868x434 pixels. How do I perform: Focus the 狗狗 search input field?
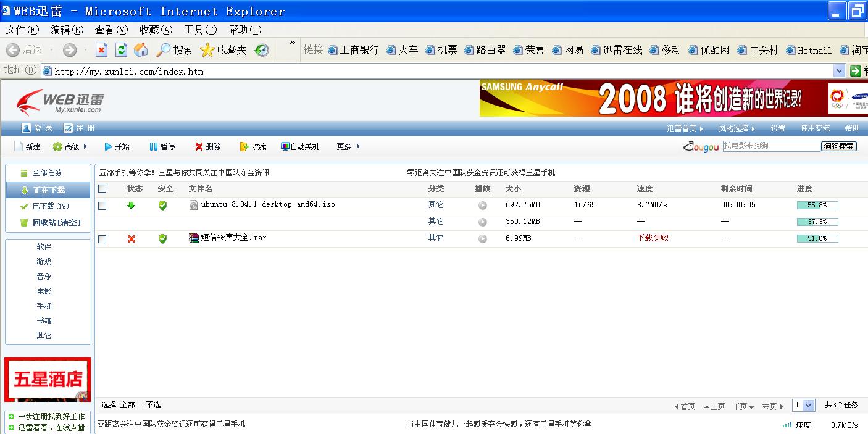click(771, 146)
